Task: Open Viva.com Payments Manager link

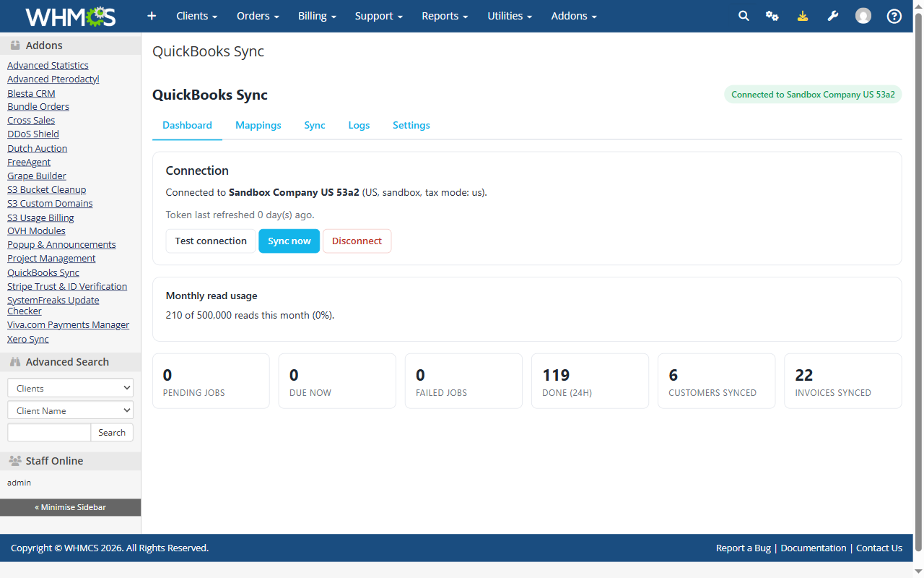Action: (69, 324)
